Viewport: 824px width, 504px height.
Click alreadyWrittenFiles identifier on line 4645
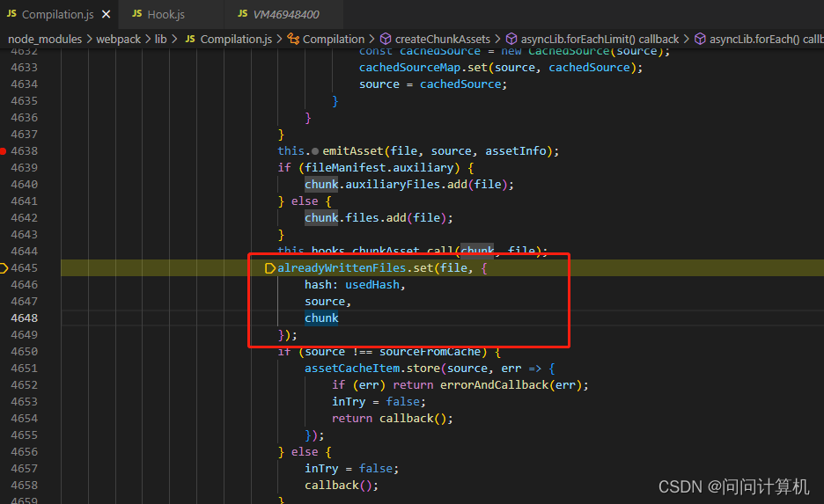click(342, 268)
